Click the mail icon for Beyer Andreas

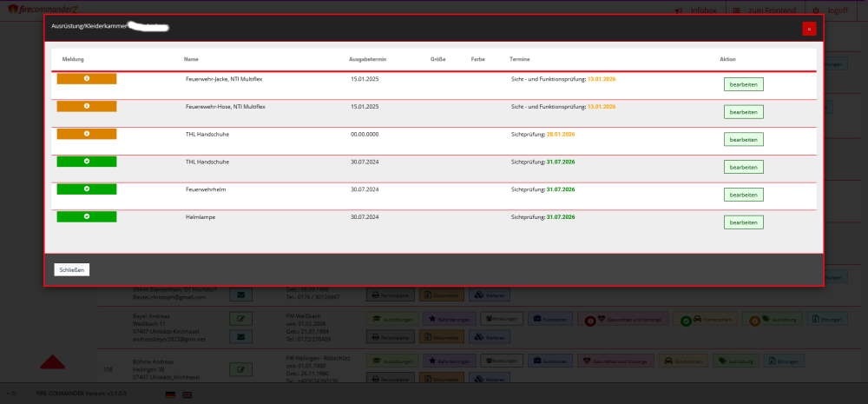click(x=240, y=336)
